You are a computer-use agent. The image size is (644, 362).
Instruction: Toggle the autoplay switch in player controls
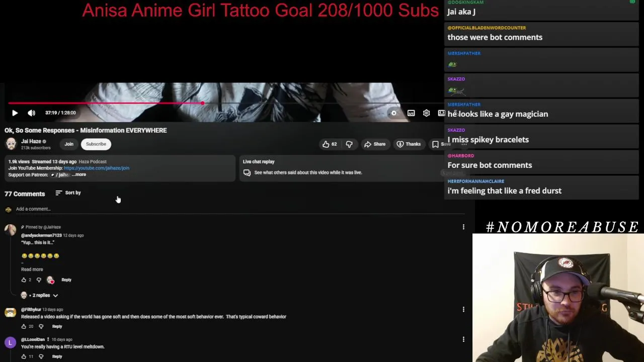point(393,113)
